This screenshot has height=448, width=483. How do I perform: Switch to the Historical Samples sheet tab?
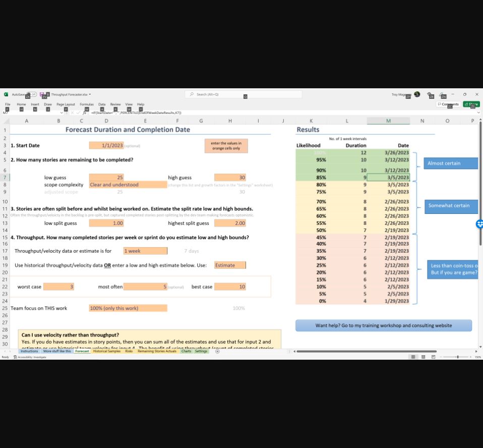tap(107, 351)
